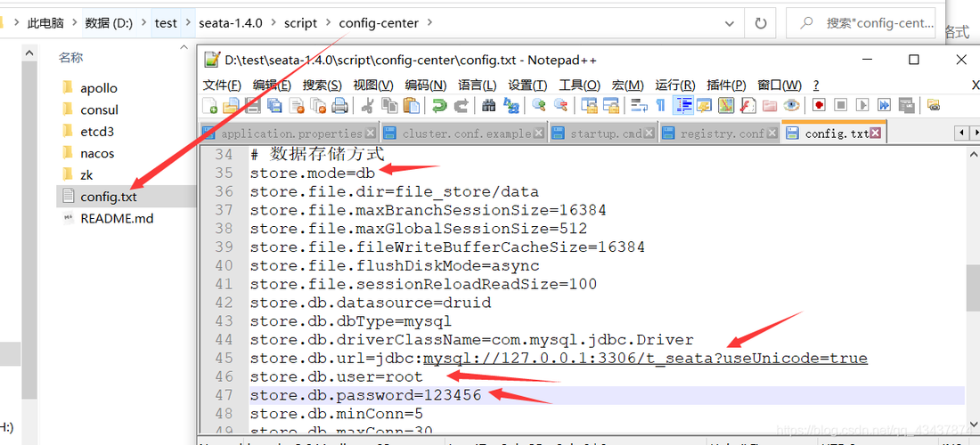Open the 宏(M) menu
This screenshot has height=445, width=980.
click(x=627, y=85)
